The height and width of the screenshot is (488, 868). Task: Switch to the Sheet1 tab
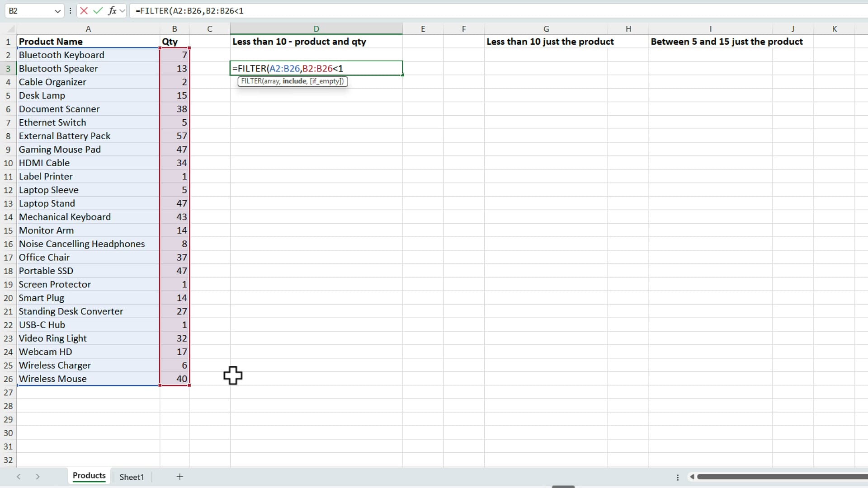click(x=132, y=477)
